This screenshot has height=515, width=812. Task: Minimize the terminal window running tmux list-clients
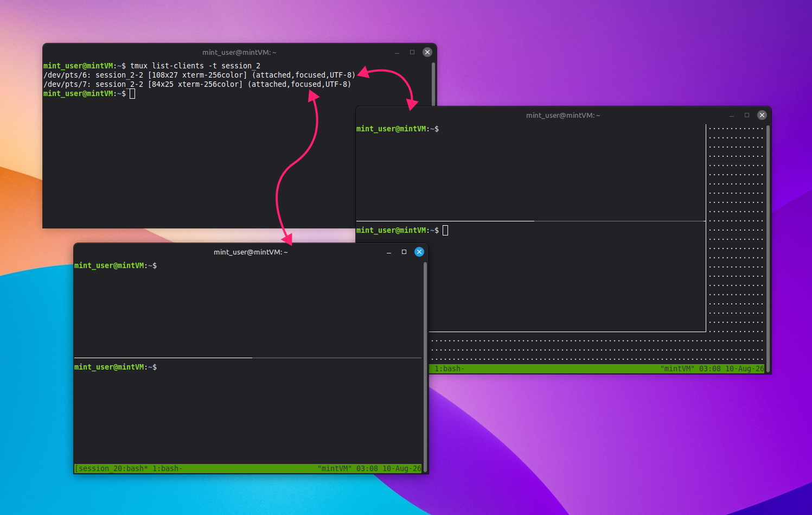coord(397,52)
